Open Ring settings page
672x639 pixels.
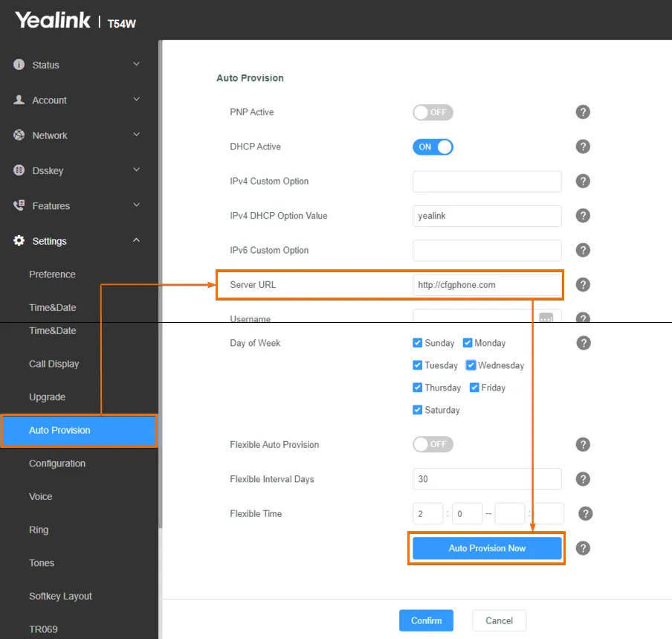[39, 530]
